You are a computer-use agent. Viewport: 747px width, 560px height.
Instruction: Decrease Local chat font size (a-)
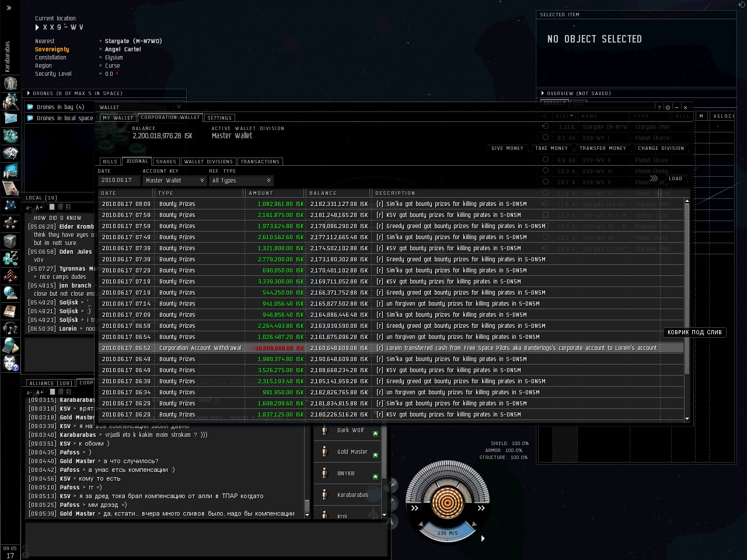point(29,207)
